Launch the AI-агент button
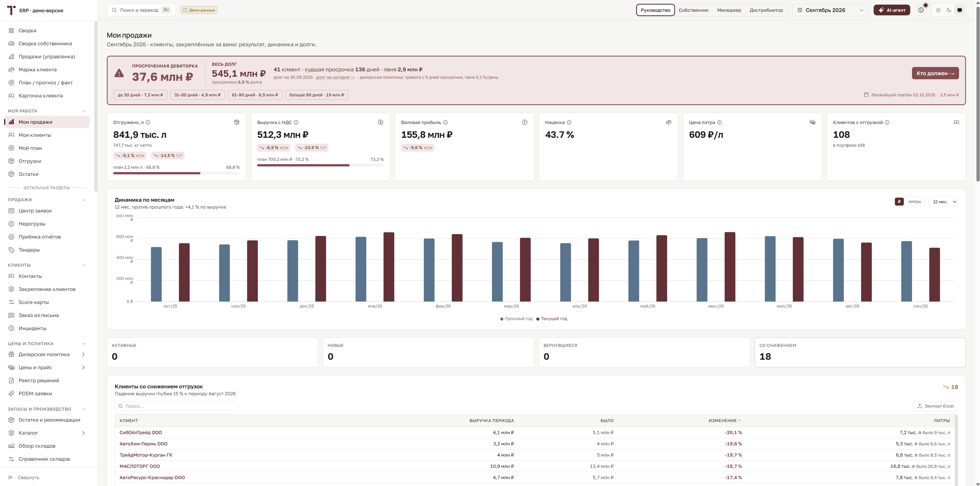This screenshot has width=980, height=486. point(892,10)
